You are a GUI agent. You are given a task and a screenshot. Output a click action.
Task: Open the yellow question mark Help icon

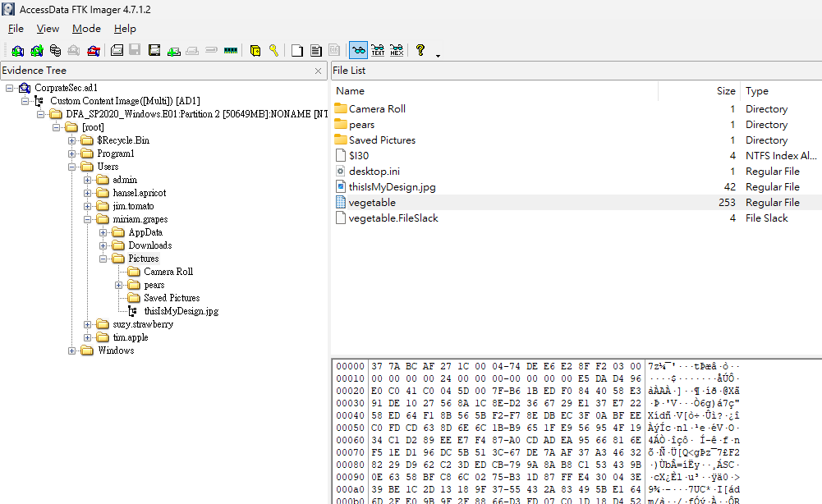click(420, 50)
